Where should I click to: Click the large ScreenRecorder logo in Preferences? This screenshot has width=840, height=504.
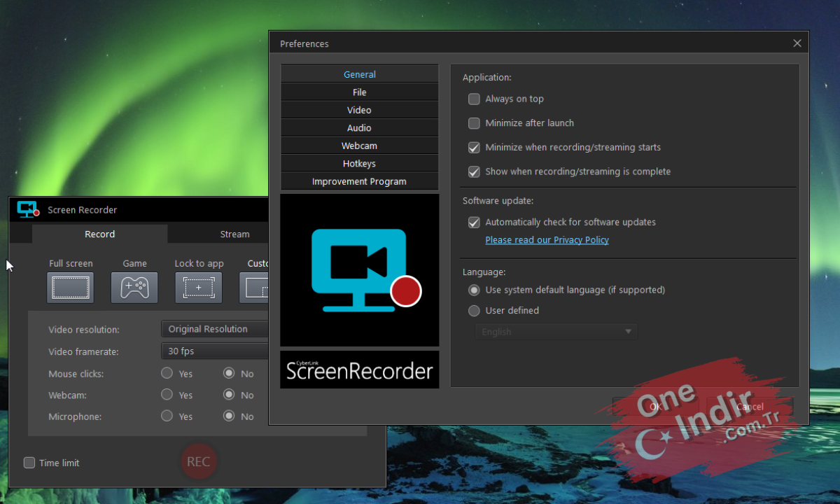click(360, 270)
